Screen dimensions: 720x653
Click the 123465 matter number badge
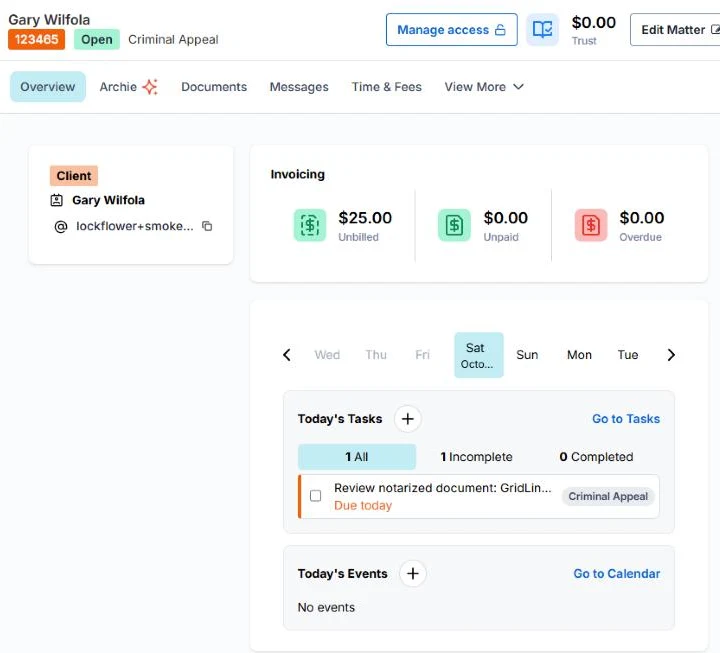coord(36,39)
